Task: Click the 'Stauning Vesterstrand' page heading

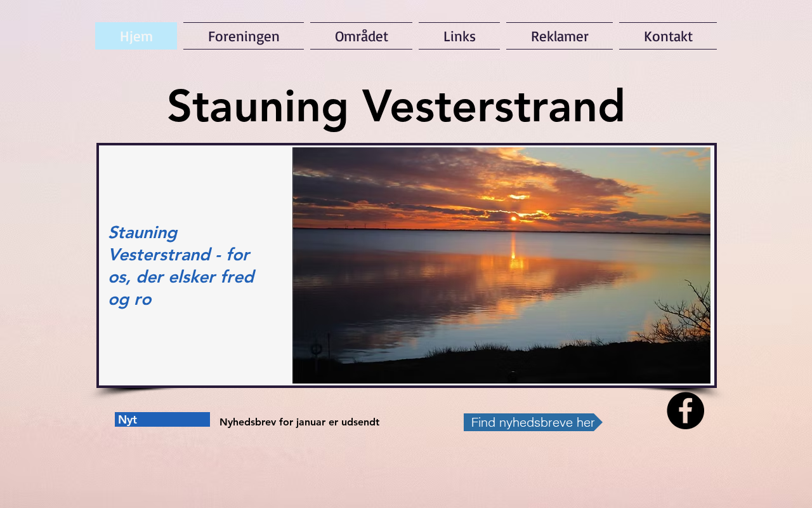Action: [396, 106]
